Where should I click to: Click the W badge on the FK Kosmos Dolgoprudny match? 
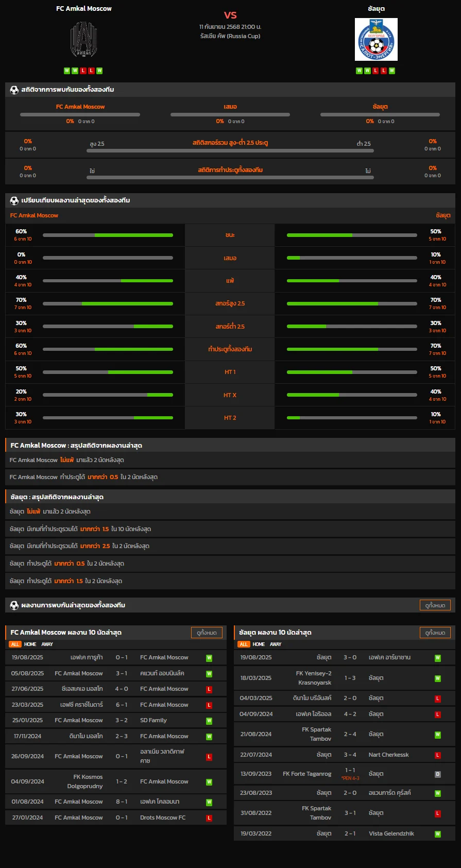[x=209, y=782]
